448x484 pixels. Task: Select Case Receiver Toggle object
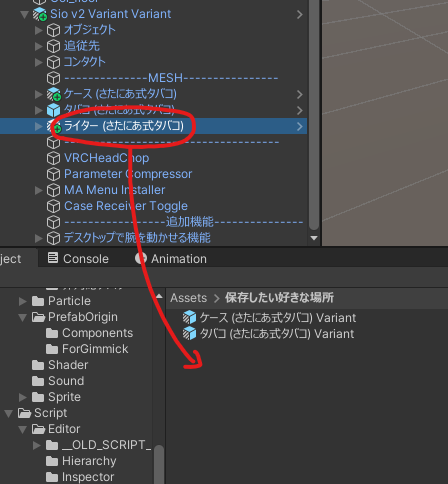[126, 206]
